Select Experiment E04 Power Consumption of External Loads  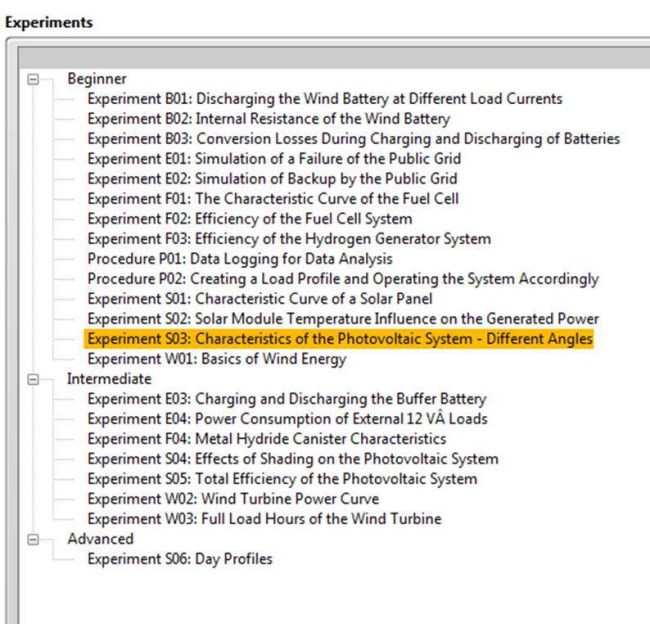(x=288, y=419)
